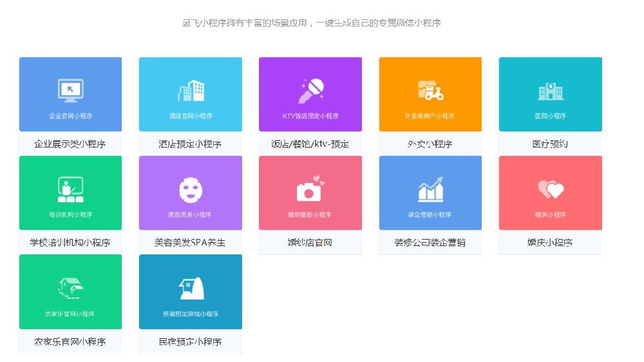This screenshot has width=644, height=362.
Task: Click the hotel building icon
Action: (x=191, y=91)
